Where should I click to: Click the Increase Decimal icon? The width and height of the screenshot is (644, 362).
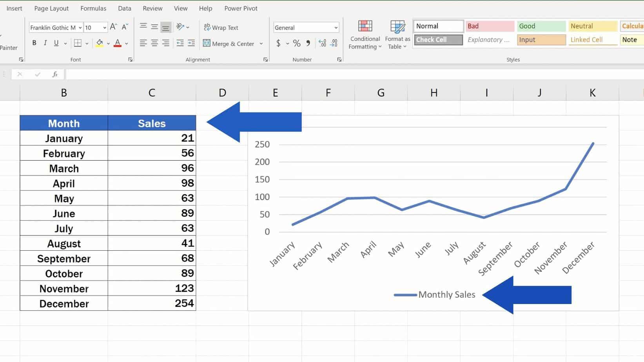click(x=323, y=43)
